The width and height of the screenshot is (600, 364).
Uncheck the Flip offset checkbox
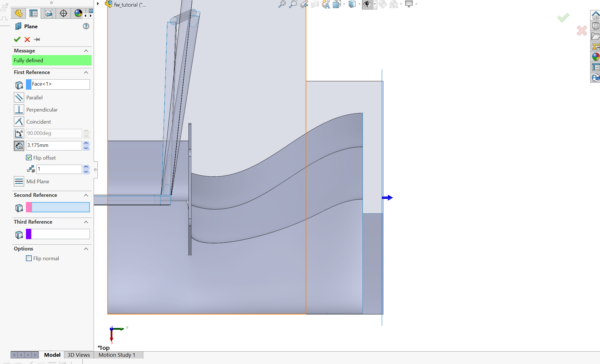(x=29, y=158)
